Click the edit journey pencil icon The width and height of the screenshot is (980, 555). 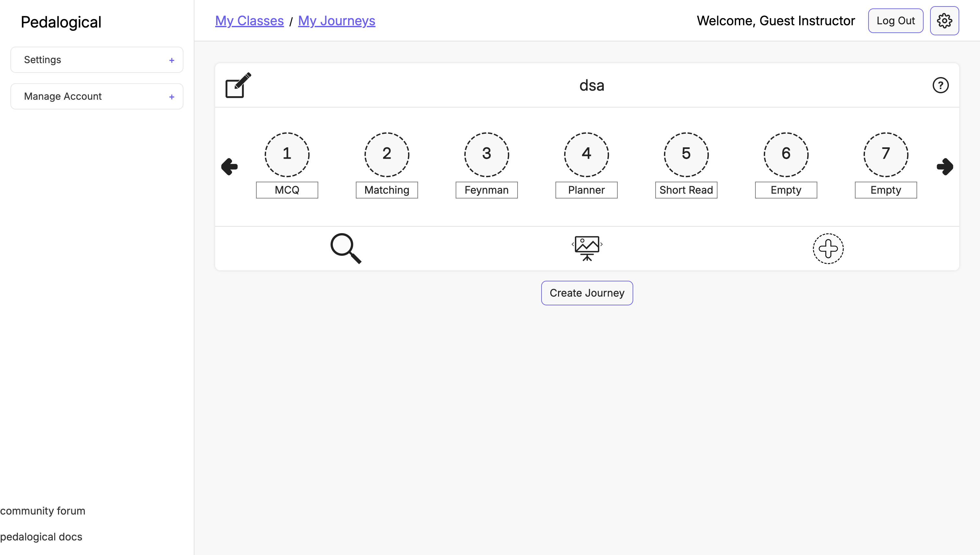pyautogui.click(x=238, y=85)
